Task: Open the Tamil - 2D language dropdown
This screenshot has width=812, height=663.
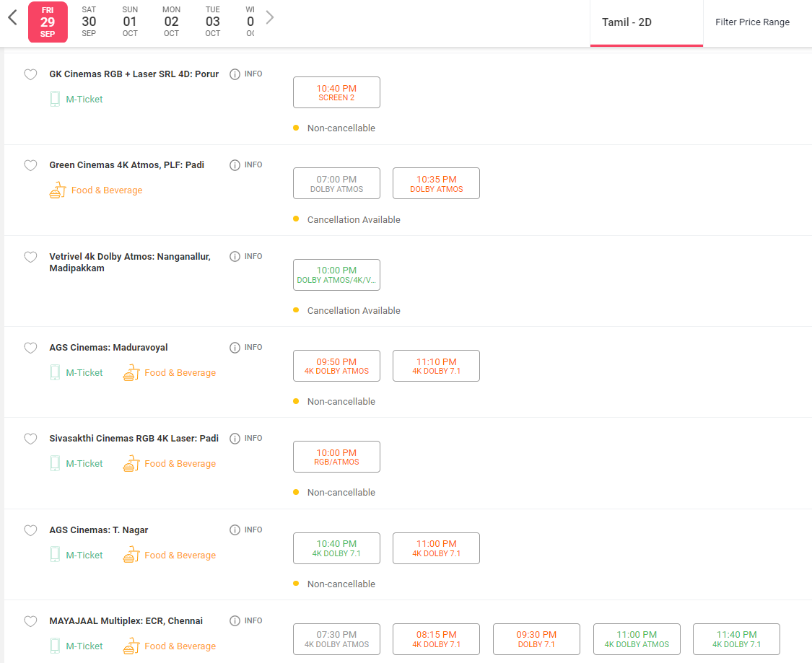Action: pyautogui.click(x=646, y=22)
